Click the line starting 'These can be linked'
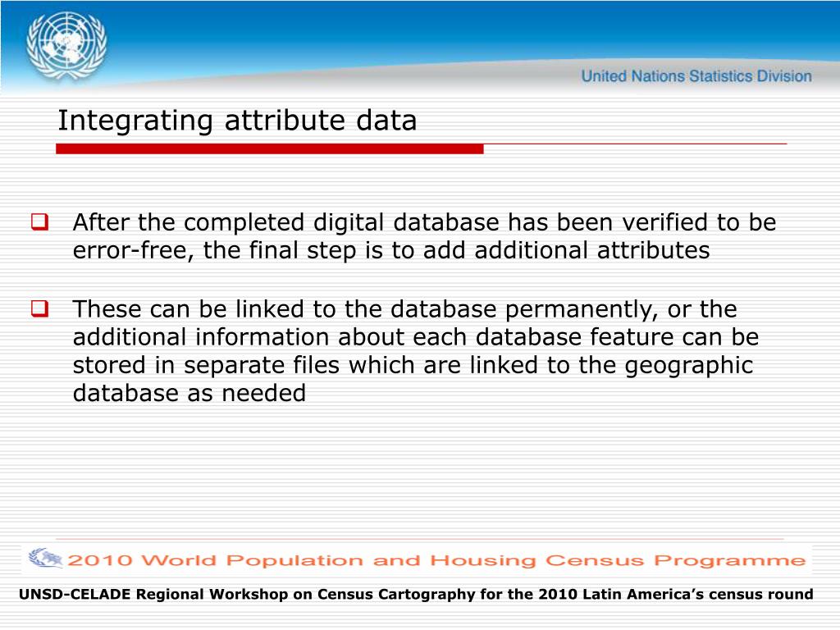Image resolution: width=840 pixels, height=630 pixels. click(x=404, y=310)
